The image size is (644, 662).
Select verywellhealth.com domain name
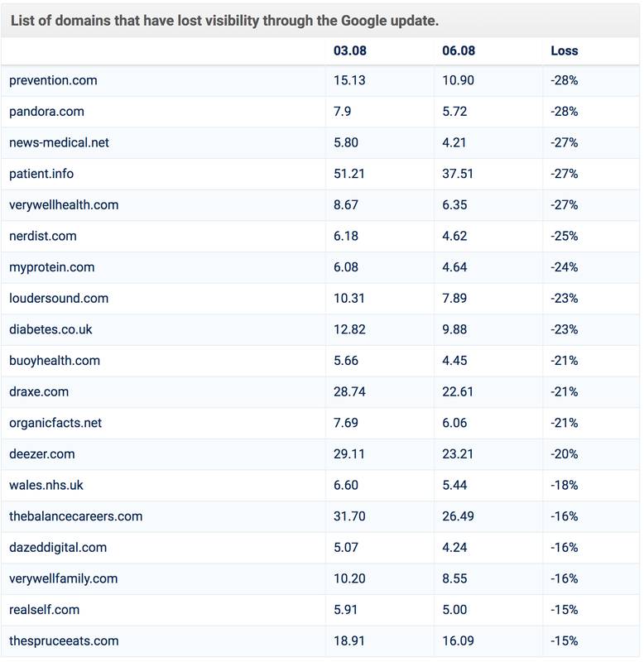coord(64,205)
